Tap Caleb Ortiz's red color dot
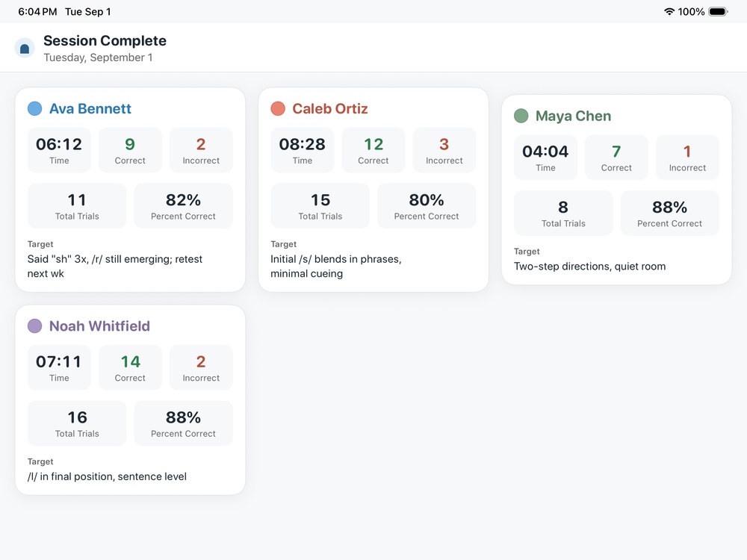This screenshot has width=747, height=560. (x=278, y=108)
